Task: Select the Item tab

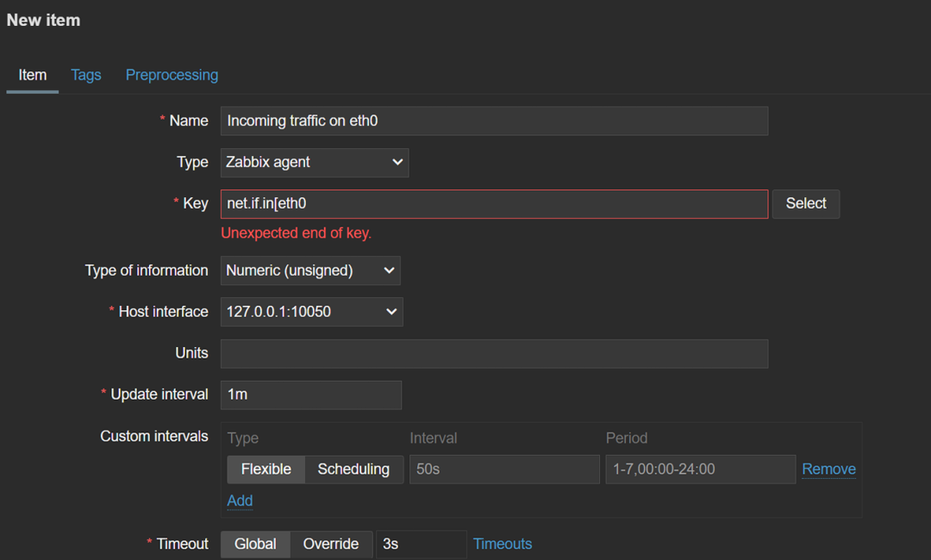Action: click(x=33, y=75)
